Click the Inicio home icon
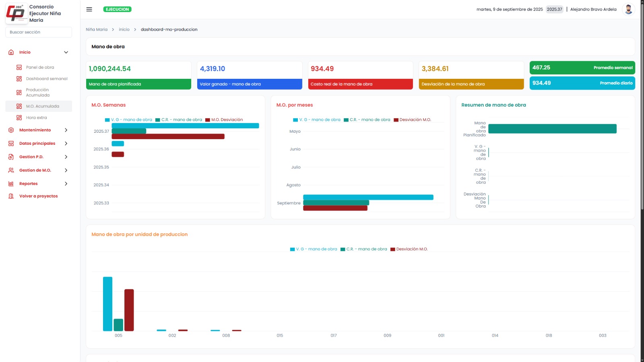This screenshot has width=644, height=362. coord(11,52)
